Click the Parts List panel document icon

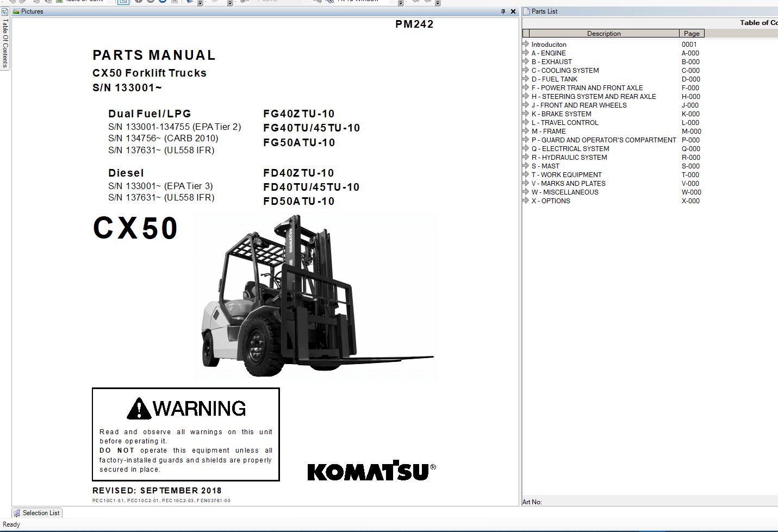pos(526,11)
